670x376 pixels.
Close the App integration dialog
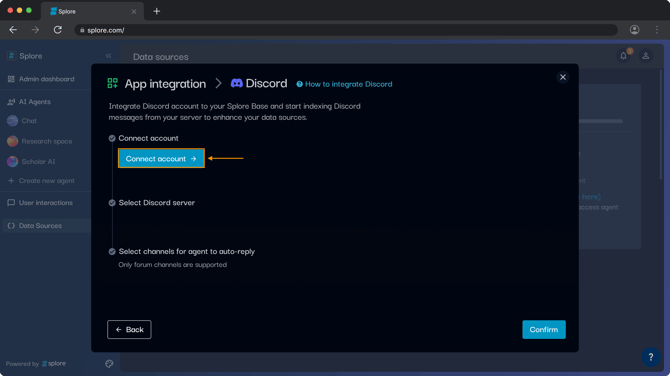coord(563,77)
